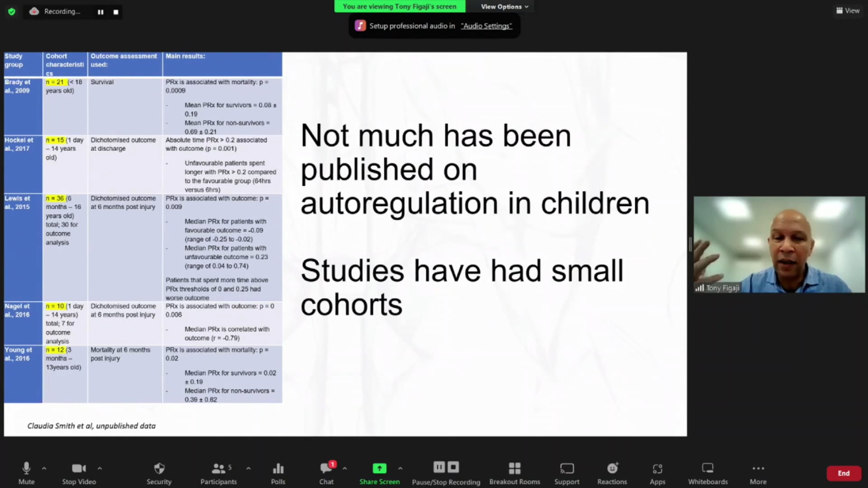
Task: Pause the recording indicator at top left
Action: (100, 12)
